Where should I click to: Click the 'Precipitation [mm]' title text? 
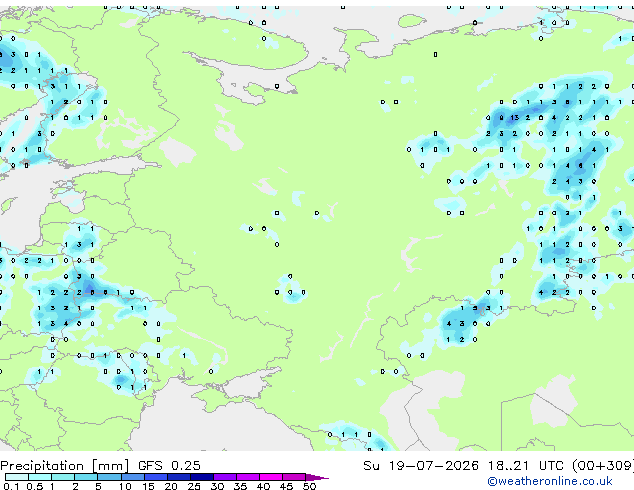[x=65, y=466]
